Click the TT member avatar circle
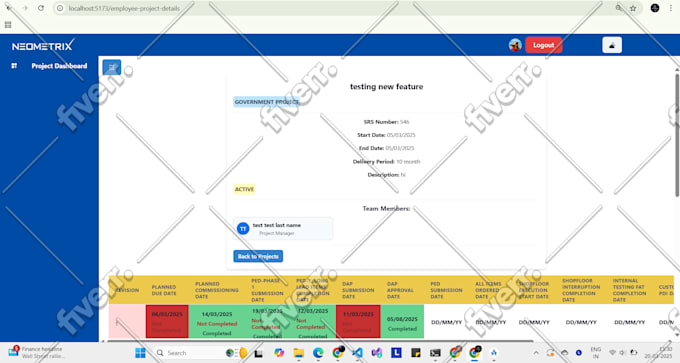This screenshot has width=680, height=363. 243,229
